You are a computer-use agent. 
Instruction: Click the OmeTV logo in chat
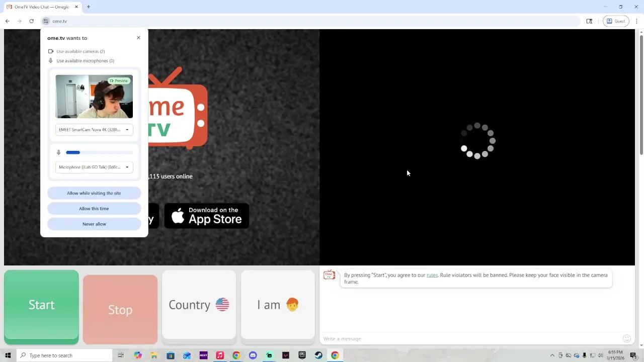point(329,275)
